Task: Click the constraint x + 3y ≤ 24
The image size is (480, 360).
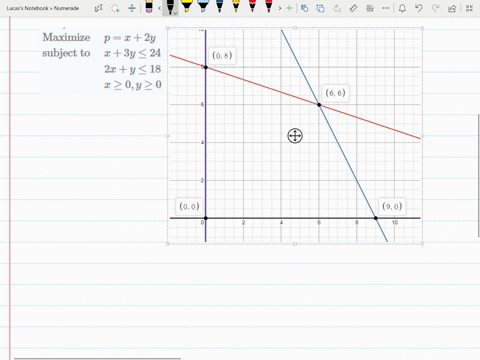Action: (x=132, y=53)
